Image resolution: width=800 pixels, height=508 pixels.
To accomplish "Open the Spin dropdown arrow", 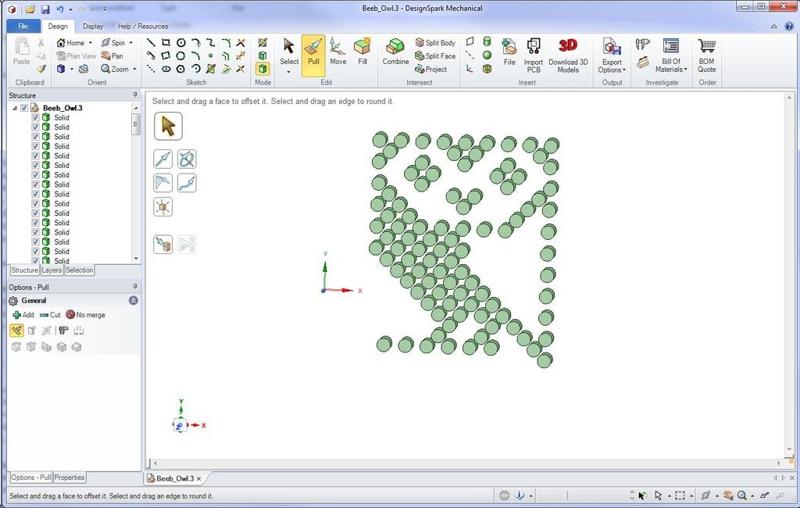I will pos(131,43).
